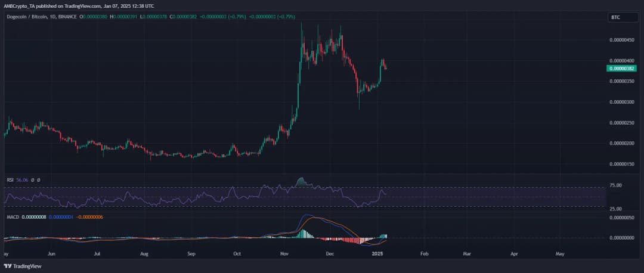Screen dimensions: 644x273
Task: Click the Feb label on the time axis
Action: tap(424, 253)
